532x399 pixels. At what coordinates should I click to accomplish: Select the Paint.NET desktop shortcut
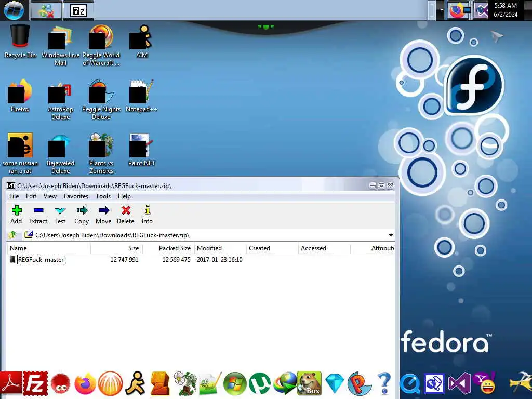(141, 150)
